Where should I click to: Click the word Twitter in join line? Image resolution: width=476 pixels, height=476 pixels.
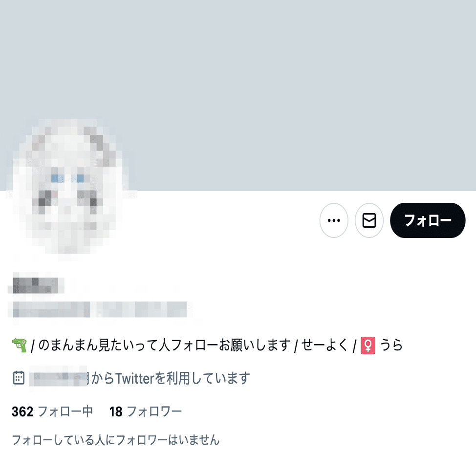point(135,378)
